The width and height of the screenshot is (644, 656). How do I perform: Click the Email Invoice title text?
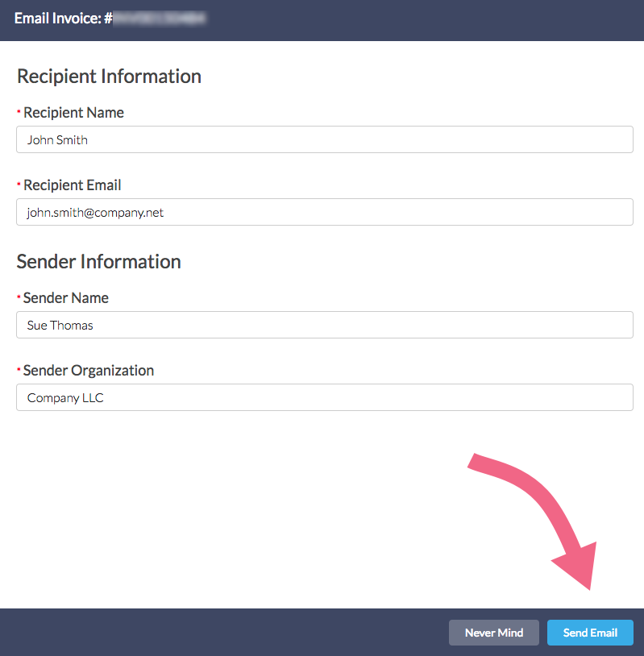tap(57, 17)
